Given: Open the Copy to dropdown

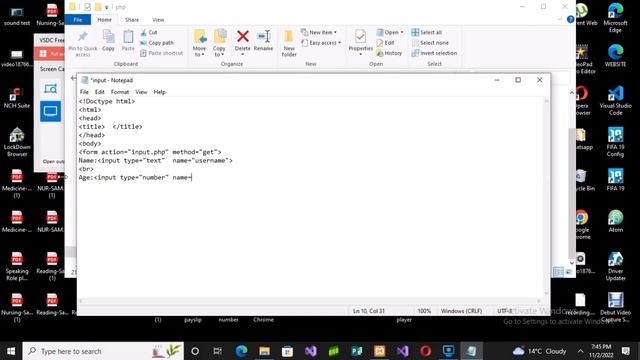Looking at the screenshot, I should coord(219,43).
